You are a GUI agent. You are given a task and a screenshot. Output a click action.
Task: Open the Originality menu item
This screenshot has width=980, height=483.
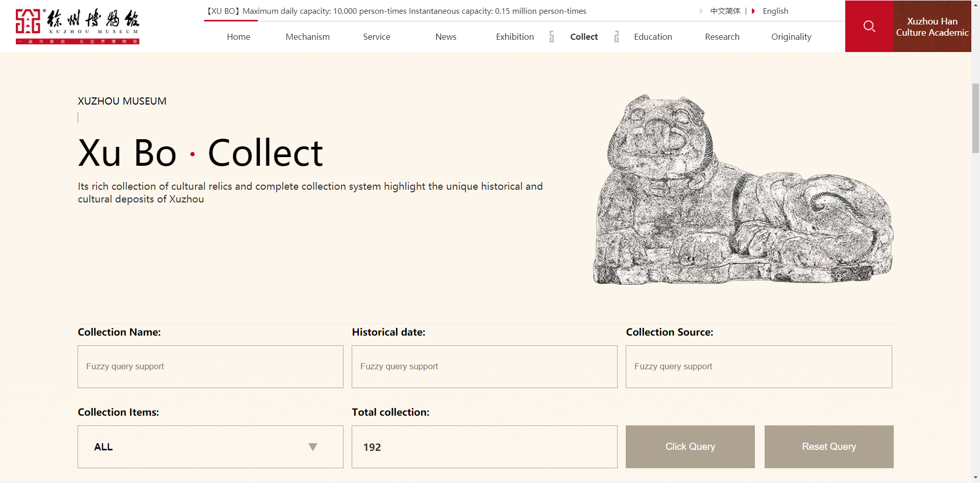tap(791, 37)
